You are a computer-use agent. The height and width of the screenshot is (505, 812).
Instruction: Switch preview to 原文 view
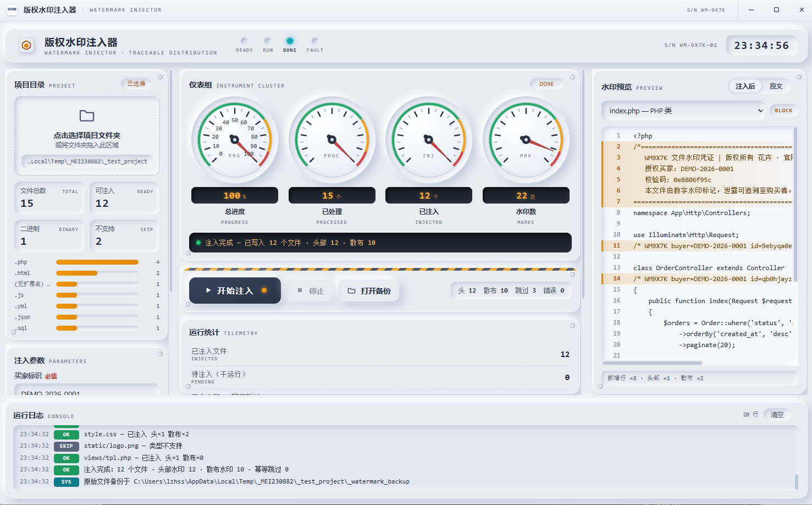point(776,86)
